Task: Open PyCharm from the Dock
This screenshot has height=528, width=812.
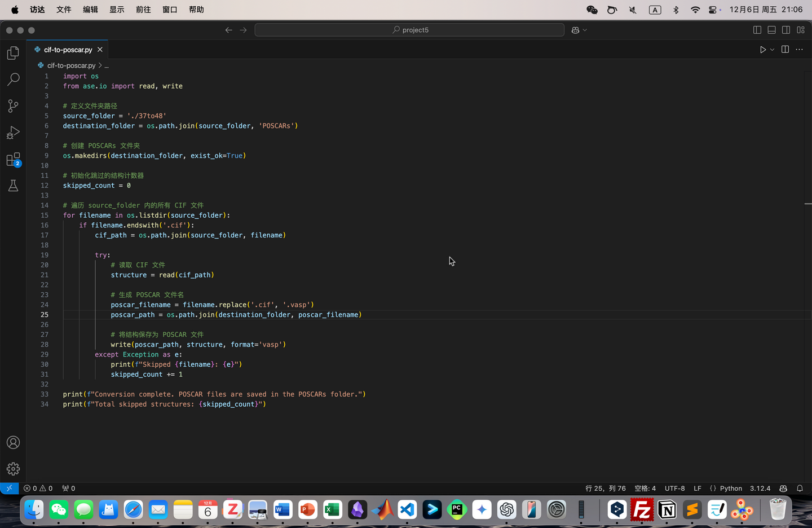Action: tap(457, 510)
